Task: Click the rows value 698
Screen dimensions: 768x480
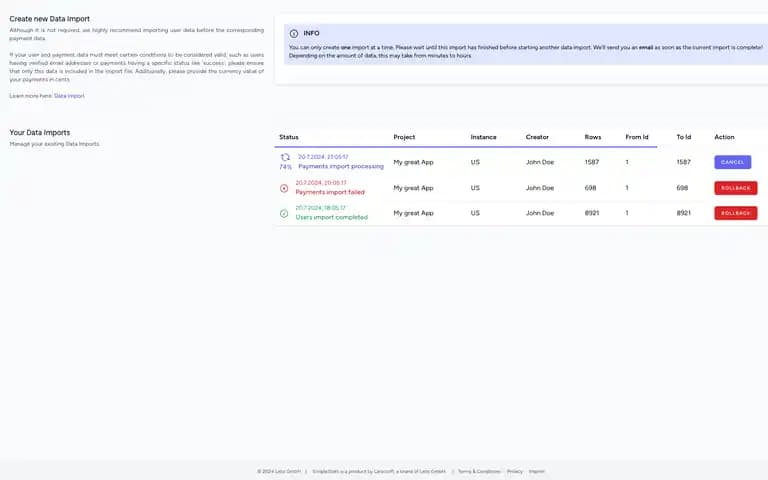Action: pyautogui.click(x=591, y=188)
